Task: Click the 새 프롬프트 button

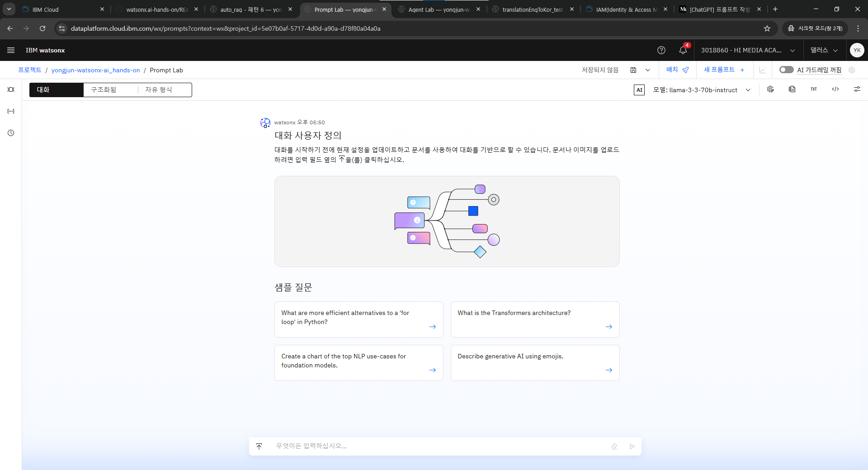Action: tap(724, 70)
